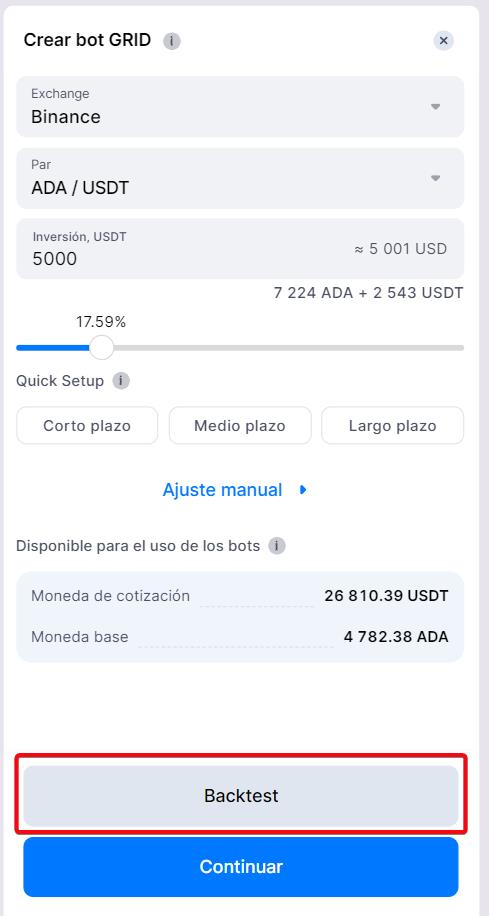
Task: Close the Crear bot GRID panel
Action: (x=443, y=40)
